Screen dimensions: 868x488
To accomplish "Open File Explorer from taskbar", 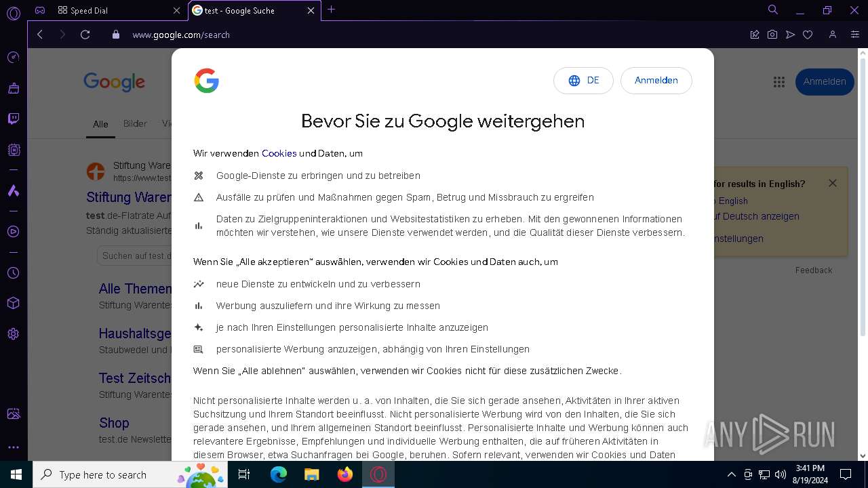I will point(311,474).
